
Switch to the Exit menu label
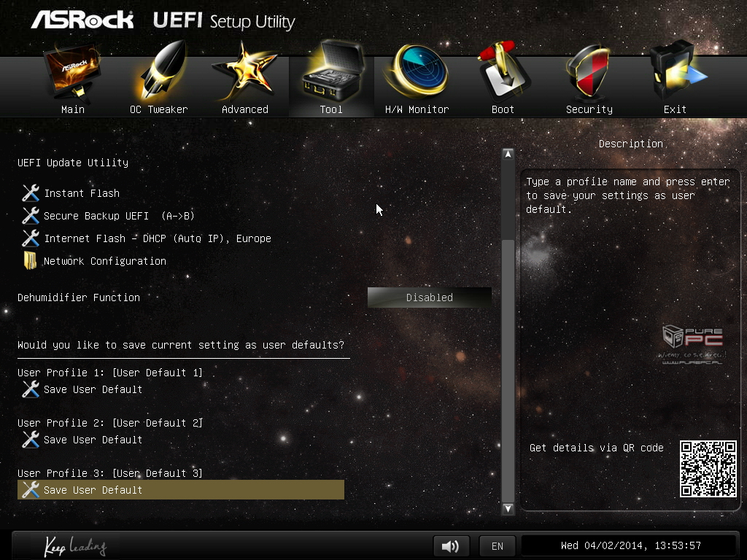tap(675, 109)
